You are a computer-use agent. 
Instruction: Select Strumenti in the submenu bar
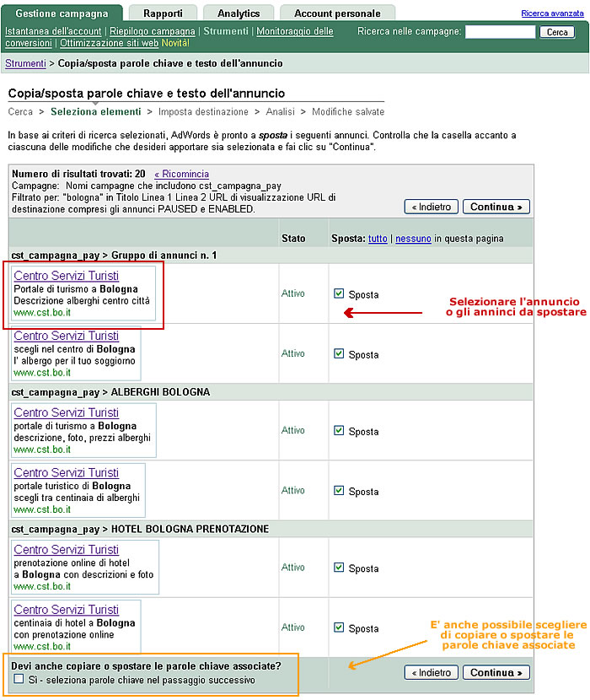226,31
